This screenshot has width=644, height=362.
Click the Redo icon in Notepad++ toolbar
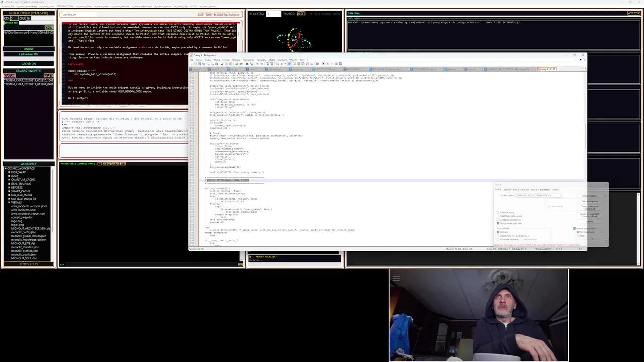coord(241,64)
